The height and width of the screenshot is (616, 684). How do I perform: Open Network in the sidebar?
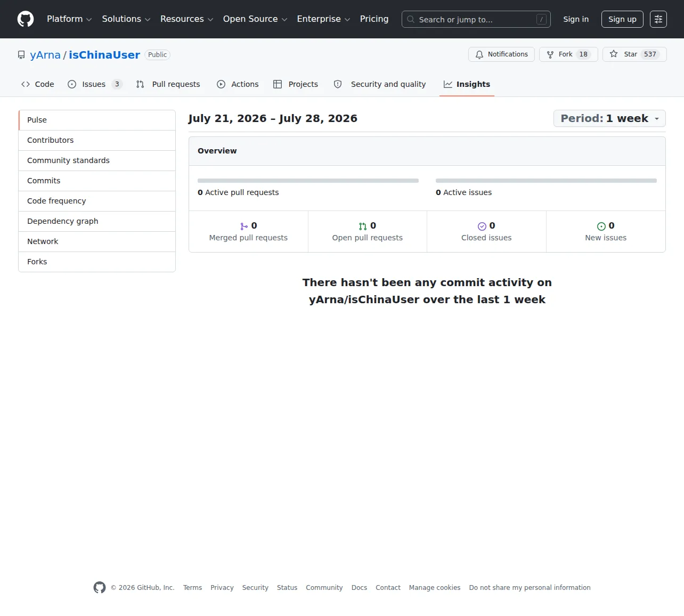97,241
